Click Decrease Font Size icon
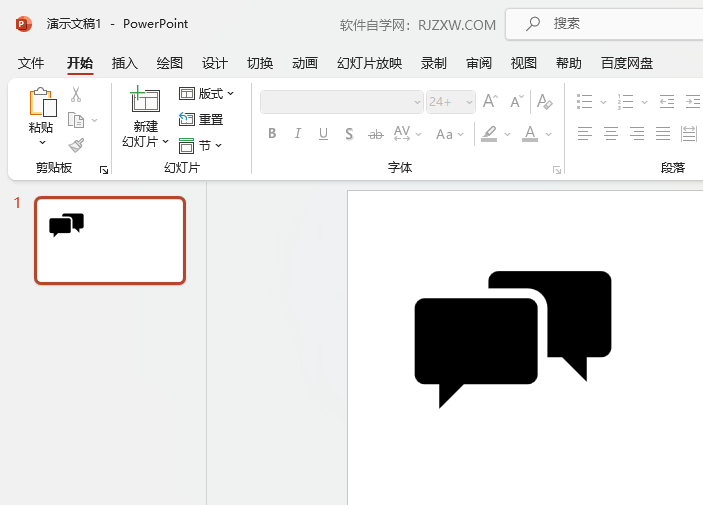 tap(517, 101)
